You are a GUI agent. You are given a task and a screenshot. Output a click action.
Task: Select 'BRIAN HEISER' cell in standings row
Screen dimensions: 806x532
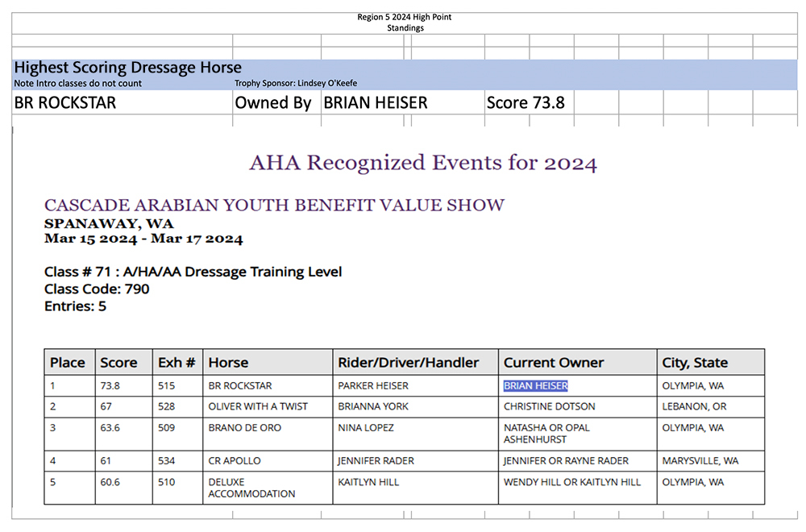click(403, 103)
